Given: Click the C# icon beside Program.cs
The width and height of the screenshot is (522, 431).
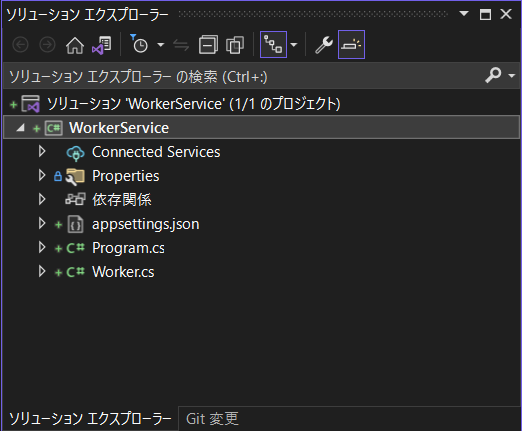Looking at the screenshot, I should point(75,248).
